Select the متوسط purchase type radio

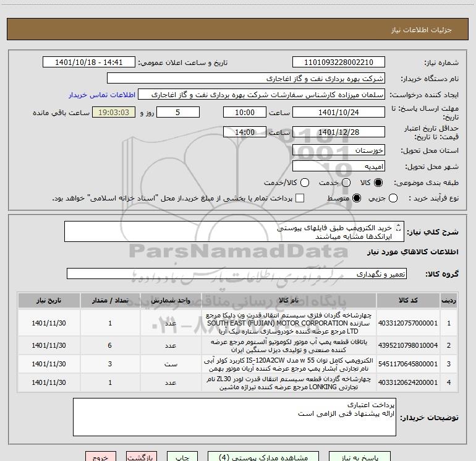click(x=357, y=198)
